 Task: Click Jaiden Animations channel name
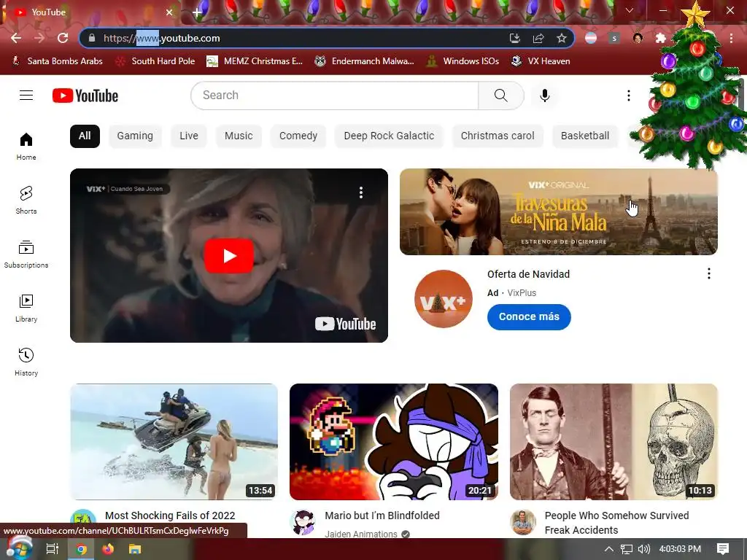[360, 534]
